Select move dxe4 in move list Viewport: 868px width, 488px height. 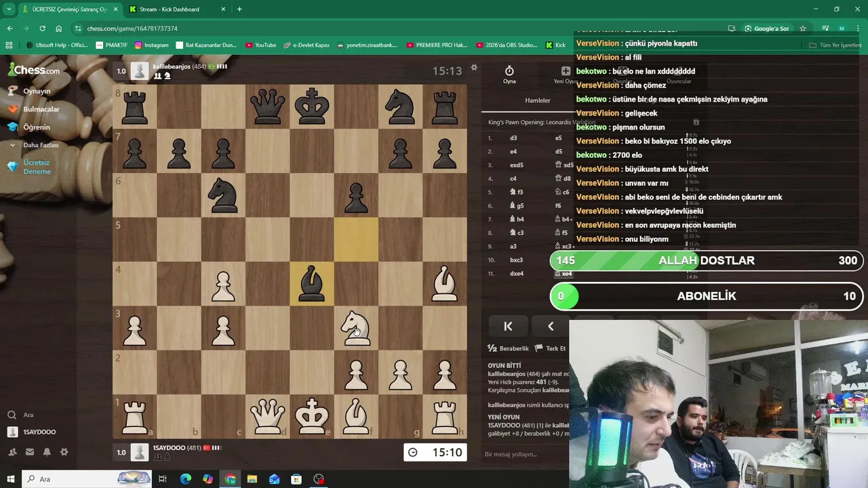pyautogui.click(x=517, y=273)
